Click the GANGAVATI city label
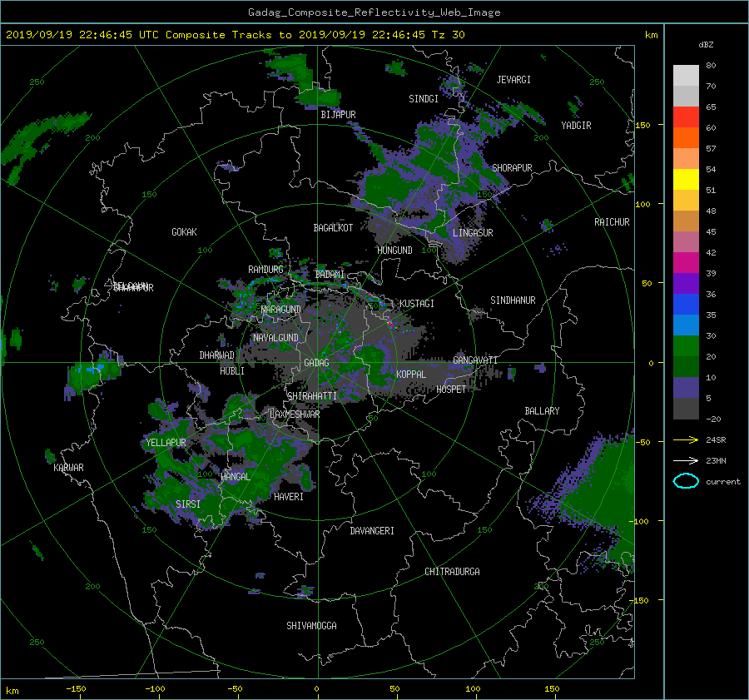Viewport: 749px width, 700px height. (x=475, y=360)
